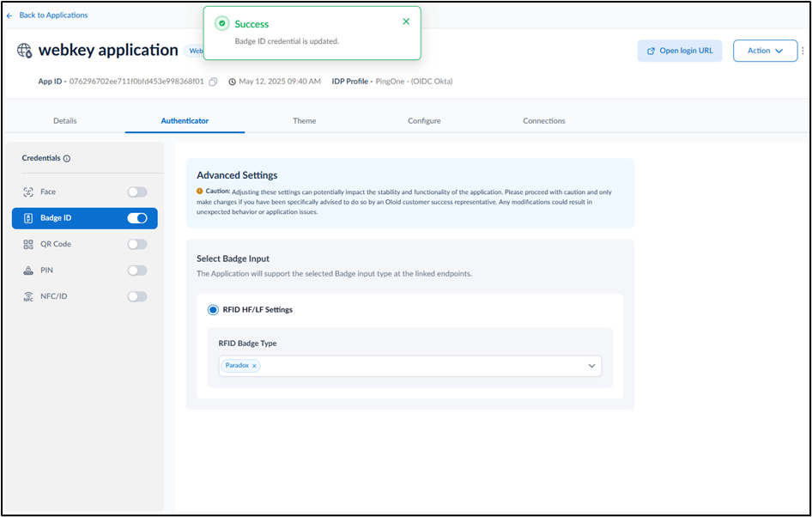Click the info icon next to Credentials
Image resolution: width=812 pixels, height=517 pixels.
pos(67,159)
